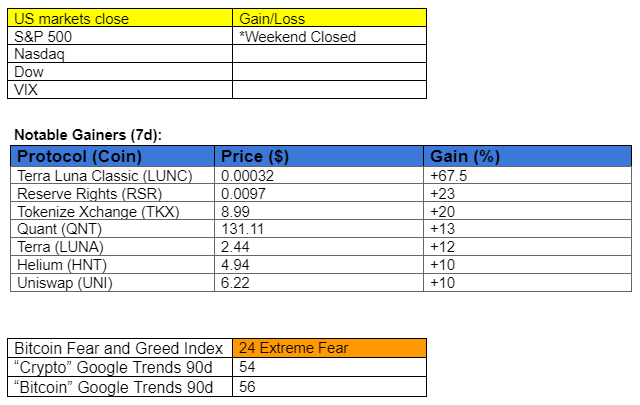Select the "Gain (%)" column header

click(x=527, y=156)
